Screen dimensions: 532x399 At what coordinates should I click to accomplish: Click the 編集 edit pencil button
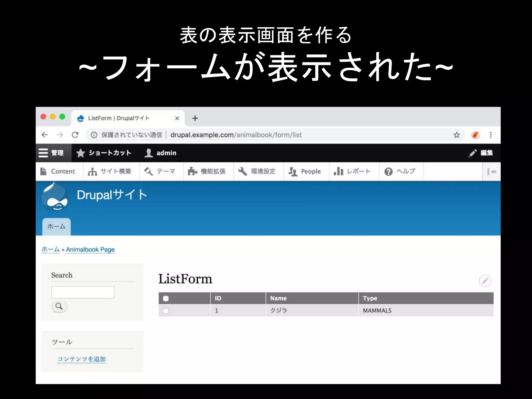click(481, 153)
